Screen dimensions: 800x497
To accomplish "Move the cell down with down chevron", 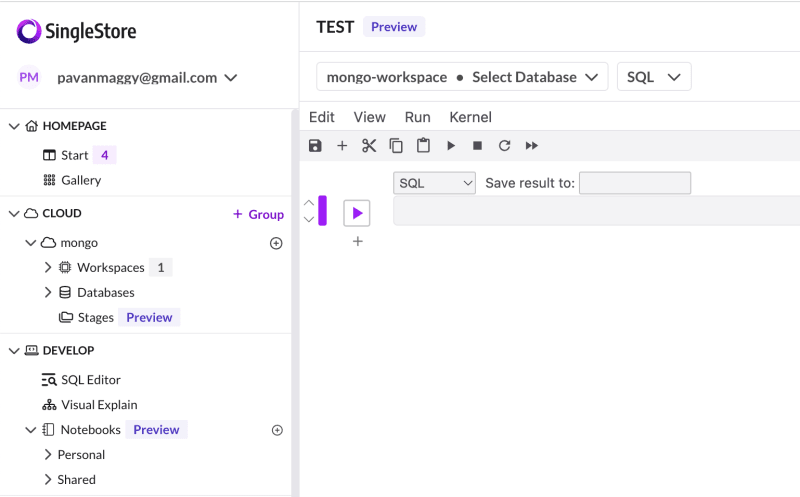I will 309,219.
